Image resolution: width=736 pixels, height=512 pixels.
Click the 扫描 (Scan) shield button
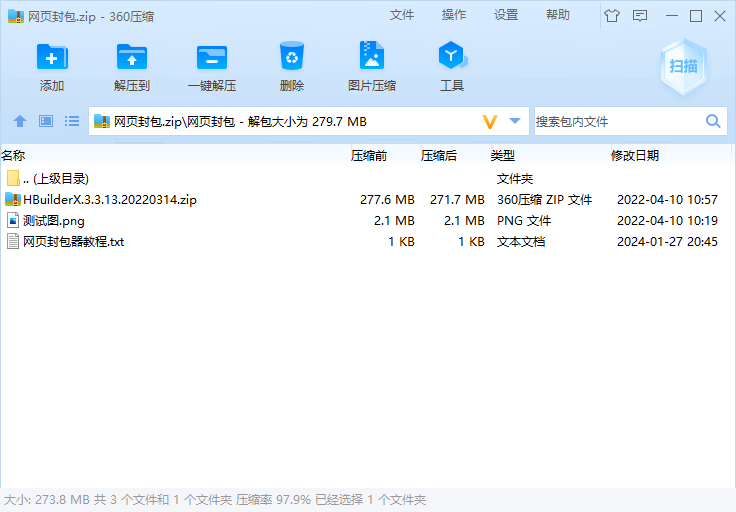pyautogui.click(x=683, y=67)
